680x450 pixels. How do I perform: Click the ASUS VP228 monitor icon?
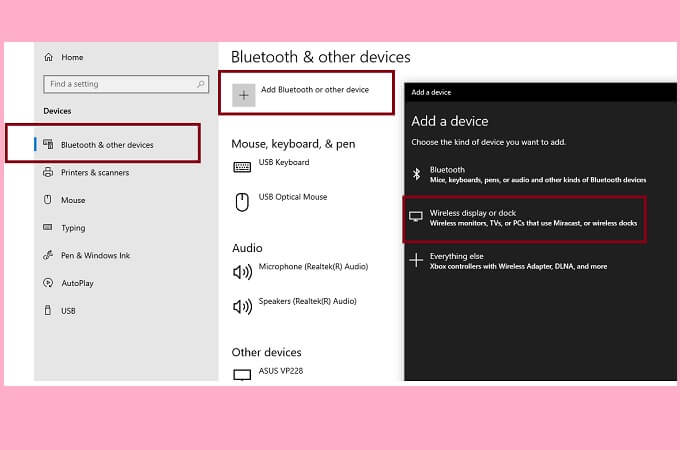coord(242,374)
